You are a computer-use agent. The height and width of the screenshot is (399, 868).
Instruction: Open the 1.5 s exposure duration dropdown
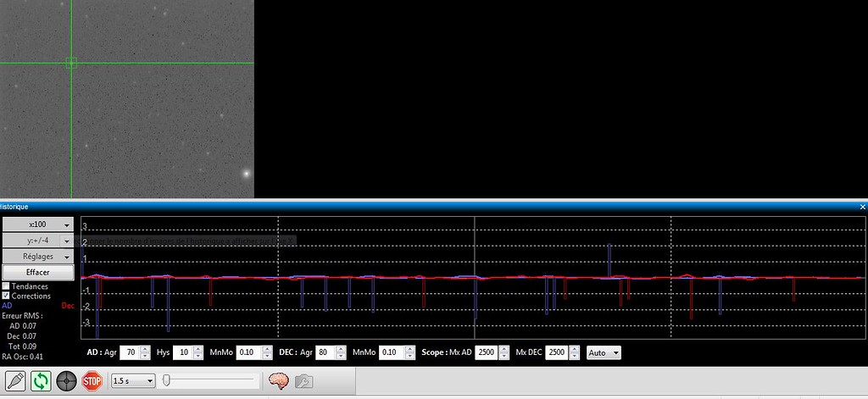pyautogui.click(x=133, y=380)
